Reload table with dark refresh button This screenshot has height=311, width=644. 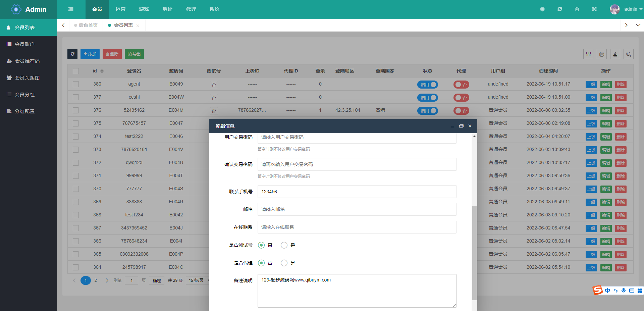click(x=72, y=54)
